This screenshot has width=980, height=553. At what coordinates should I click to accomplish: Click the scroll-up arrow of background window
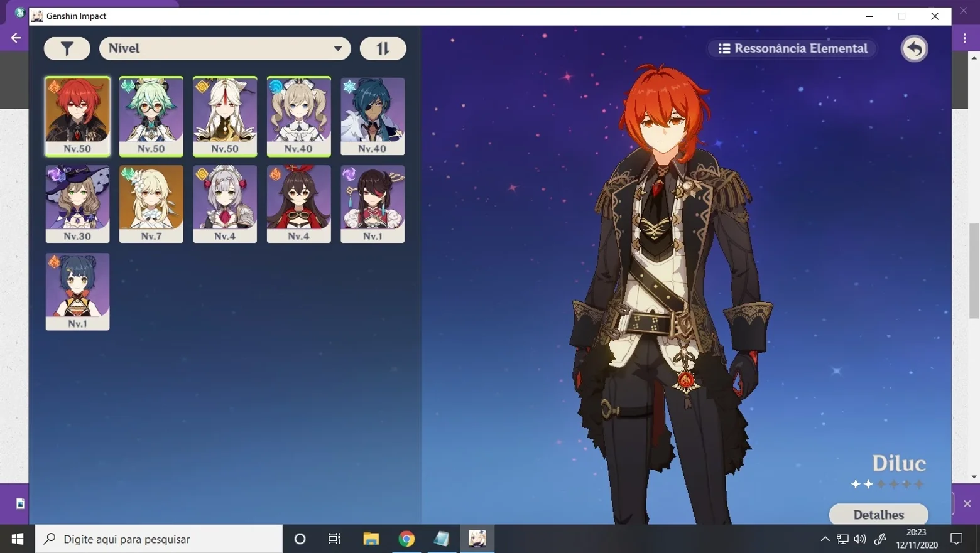[974, 58]
